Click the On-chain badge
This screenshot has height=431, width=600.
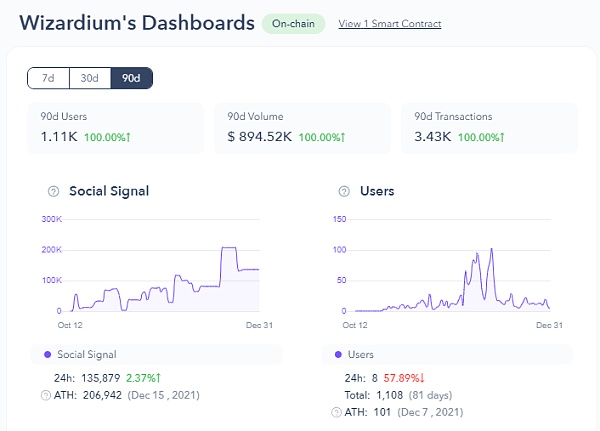[x=293, y=24]
